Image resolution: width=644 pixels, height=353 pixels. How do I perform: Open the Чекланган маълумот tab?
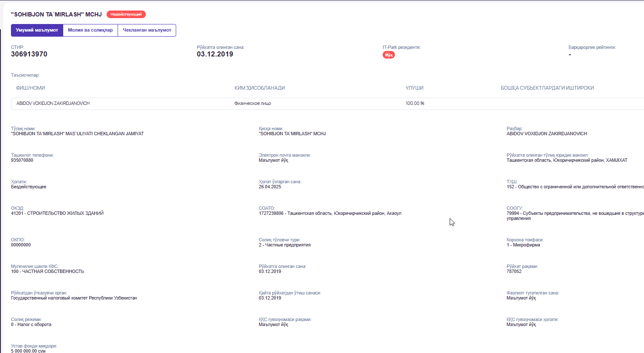[147, 30]
